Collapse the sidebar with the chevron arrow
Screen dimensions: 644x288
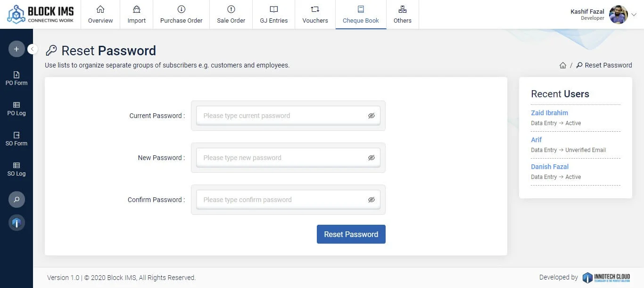click(33, 49)
